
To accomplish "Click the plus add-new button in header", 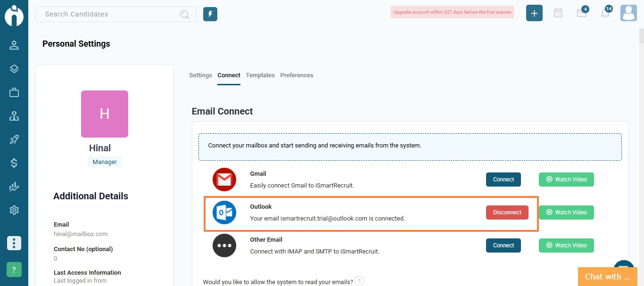I will pos(534,13).
